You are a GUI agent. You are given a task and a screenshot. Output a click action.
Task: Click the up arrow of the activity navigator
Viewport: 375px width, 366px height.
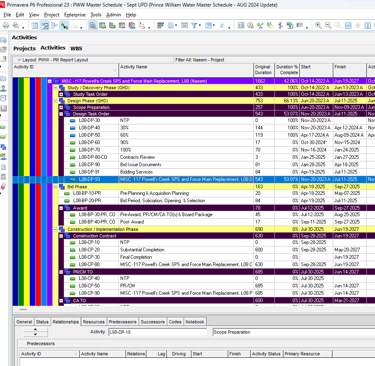[35, 330]
